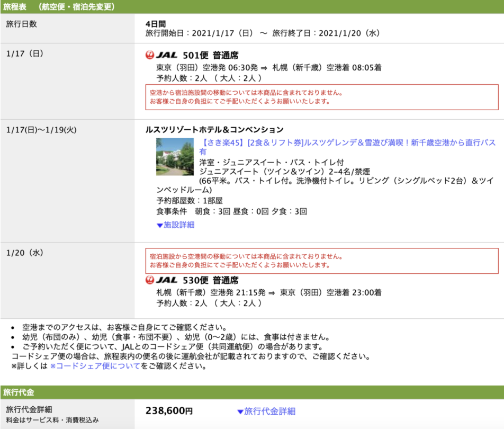Select the 予約部屋数：1部屋 line
Viewport: 504px width, 429px height.
pos(190,201)
